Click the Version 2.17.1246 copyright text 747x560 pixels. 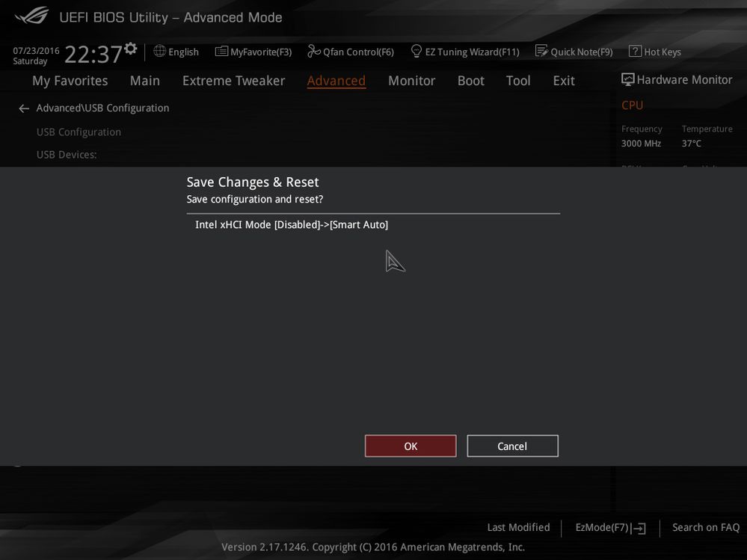click(x=373, y=547)
